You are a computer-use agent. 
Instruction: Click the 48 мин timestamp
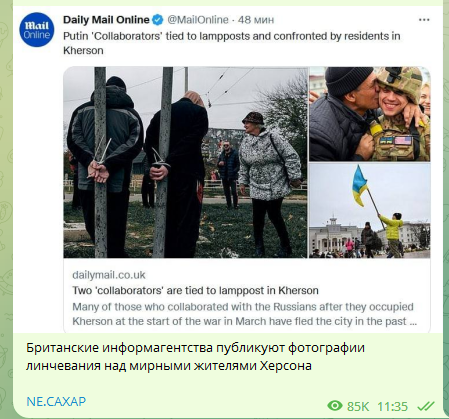(256, 20)
